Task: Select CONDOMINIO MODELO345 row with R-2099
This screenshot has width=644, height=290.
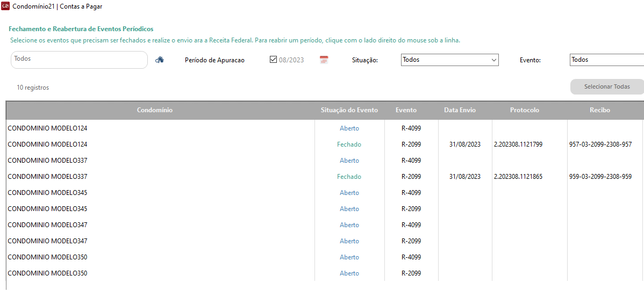Action: coord(325,209)
